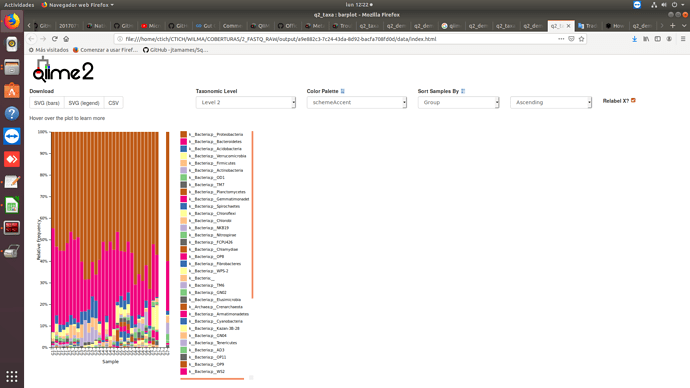Download the SVG (legend) file

[x=84, y=103]
